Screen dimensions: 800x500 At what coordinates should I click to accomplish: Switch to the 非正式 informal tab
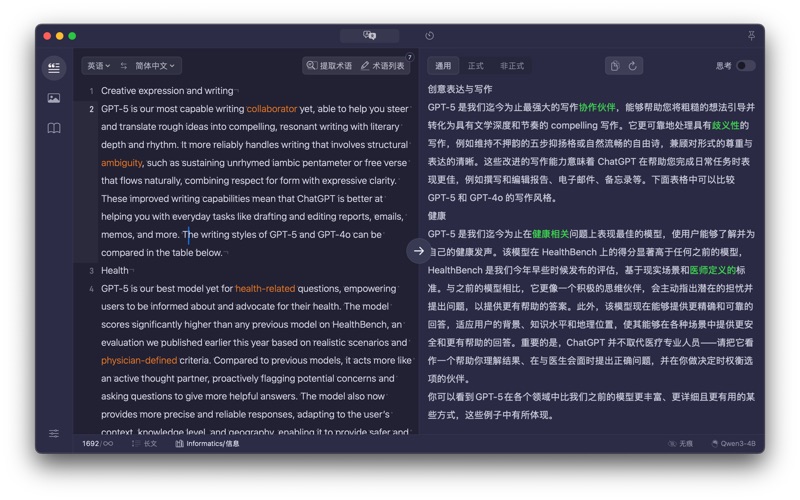click(511, 66)
